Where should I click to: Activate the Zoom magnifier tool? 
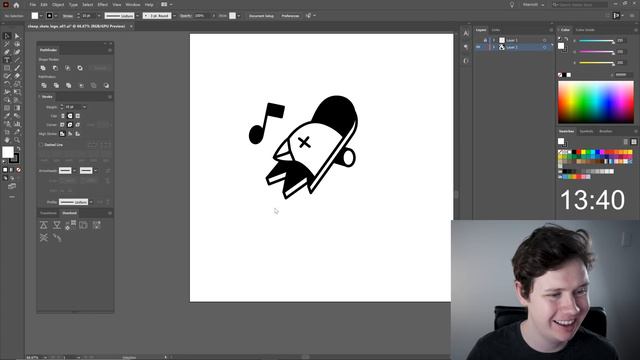[x=17, y=140]
